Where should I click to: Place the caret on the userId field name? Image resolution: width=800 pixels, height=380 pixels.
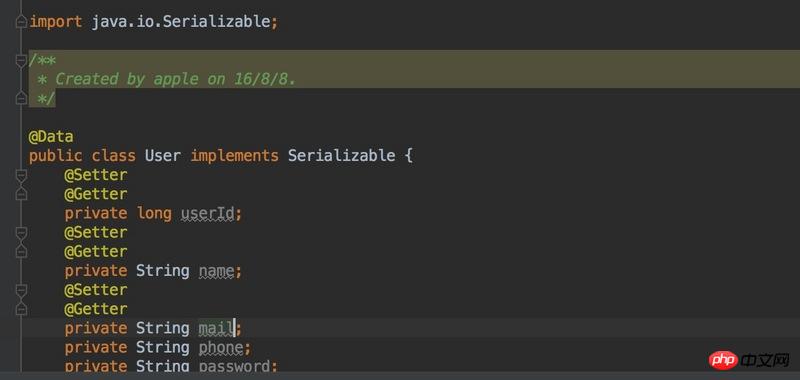(x=208, y=213)
